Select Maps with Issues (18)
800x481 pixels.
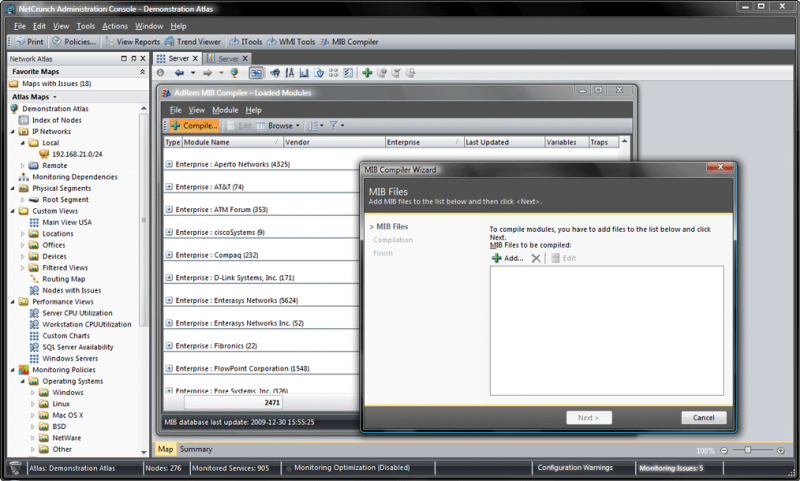point(57,84)
